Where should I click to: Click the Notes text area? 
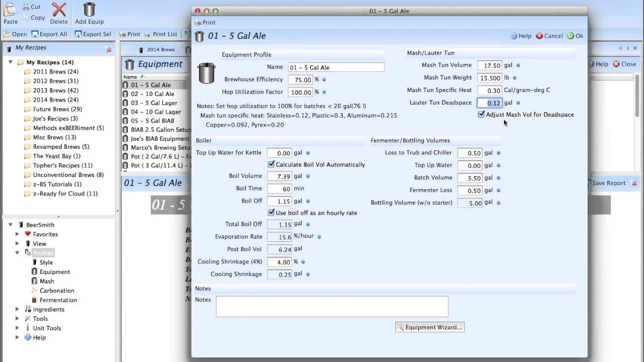pos(332,306)
